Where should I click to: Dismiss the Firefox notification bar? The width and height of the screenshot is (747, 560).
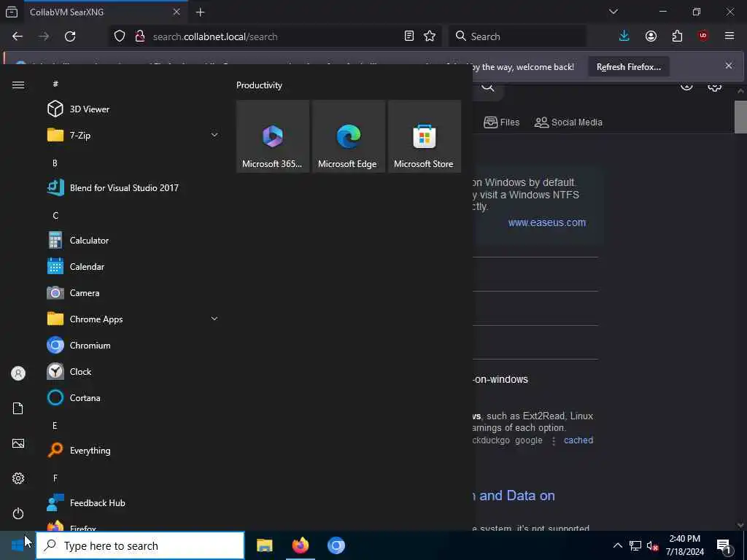click(729, 66)
